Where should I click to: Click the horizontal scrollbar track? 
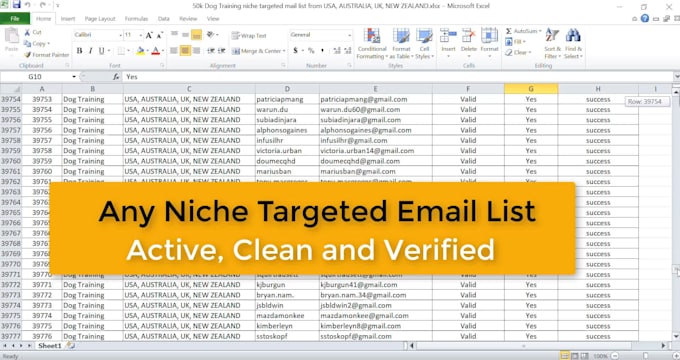[537, 346]
